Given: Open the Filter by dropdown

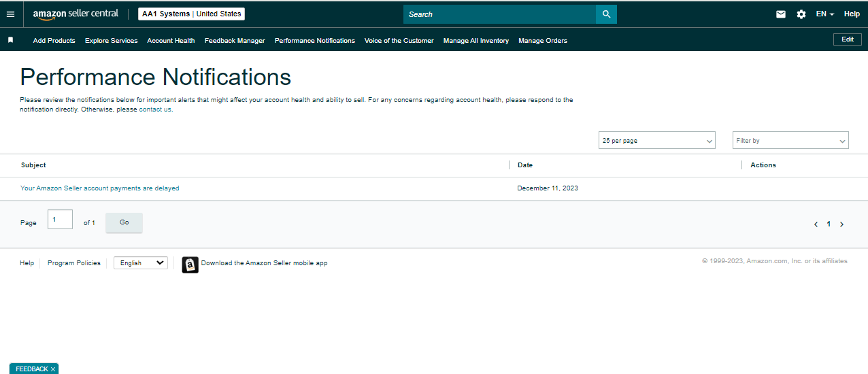Looking at the screenshot, I should pos(790,140).
